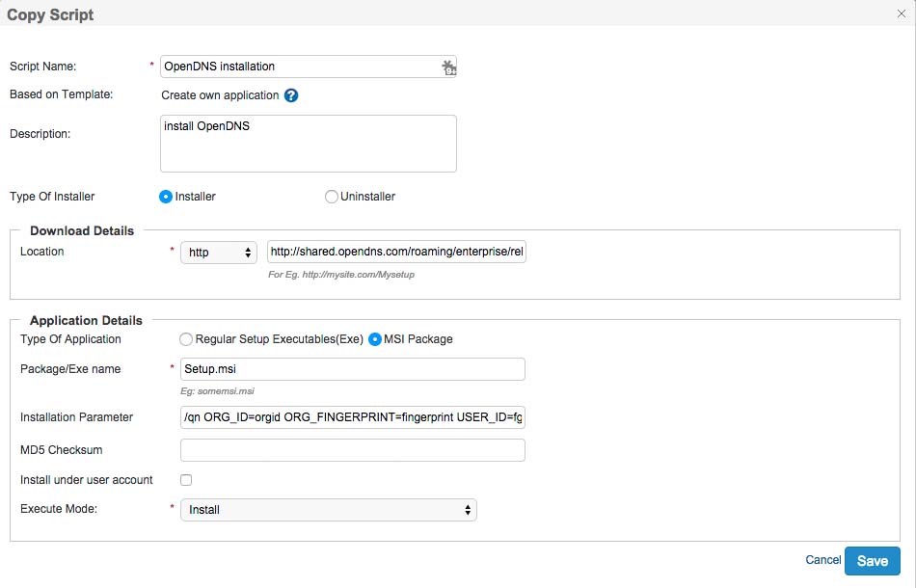Choose the MSI Package option
The image size is (916, 588).
375,339
